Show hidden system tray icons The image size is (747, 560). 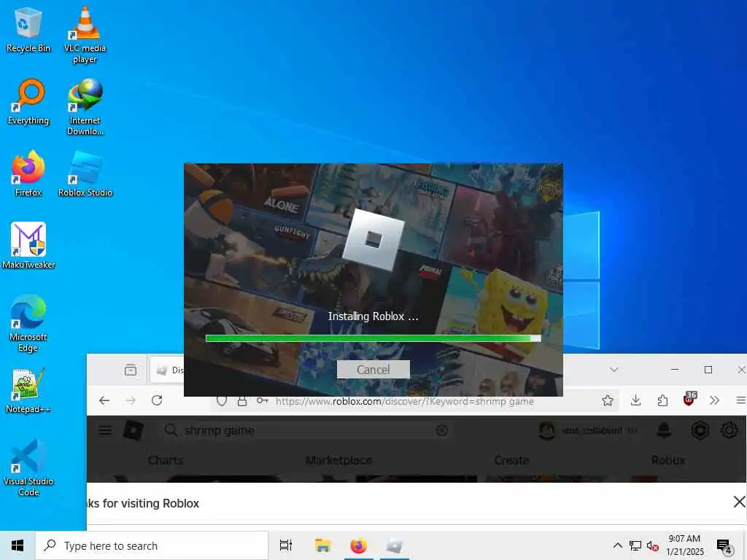click(x=617, y=545)
